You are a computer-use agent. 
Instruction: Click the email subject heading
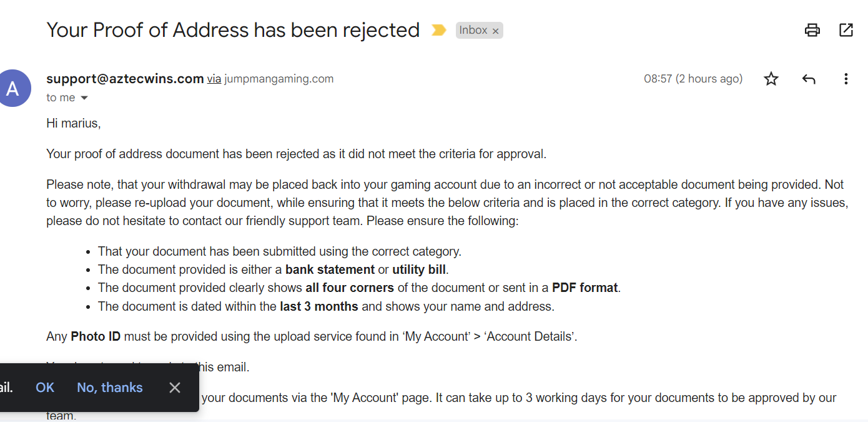click(233, 30)
